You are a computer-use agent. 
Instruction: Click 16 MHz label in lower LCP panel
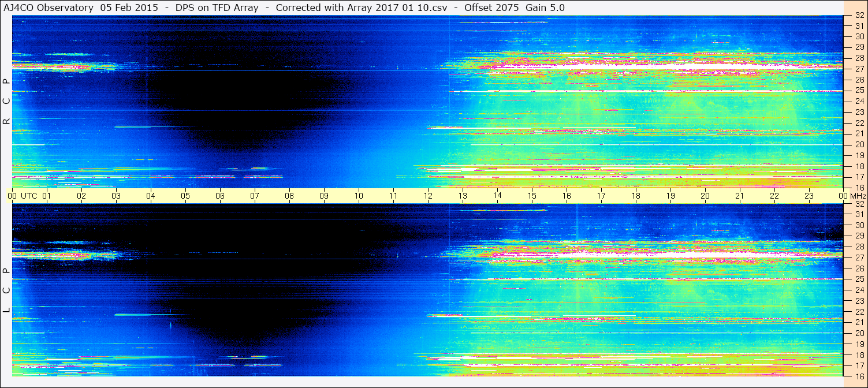click(x=859, y=376)
